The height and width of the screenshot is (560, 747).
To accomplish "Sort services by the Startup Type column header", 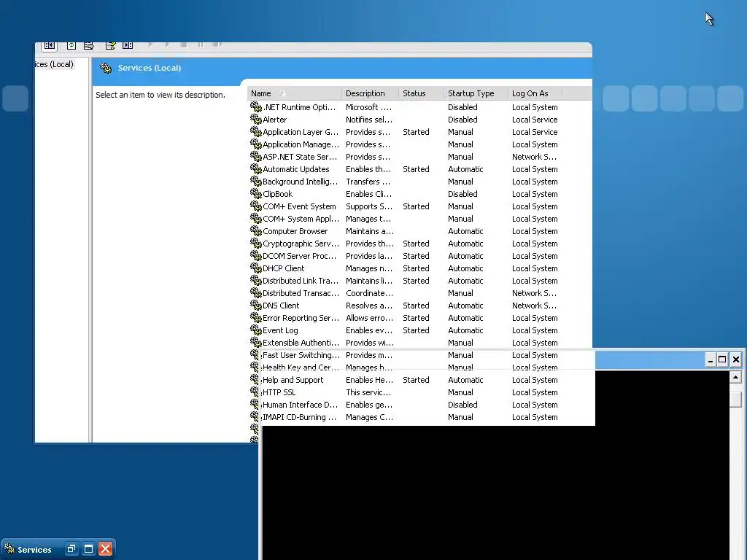I will tap(476, 93).
